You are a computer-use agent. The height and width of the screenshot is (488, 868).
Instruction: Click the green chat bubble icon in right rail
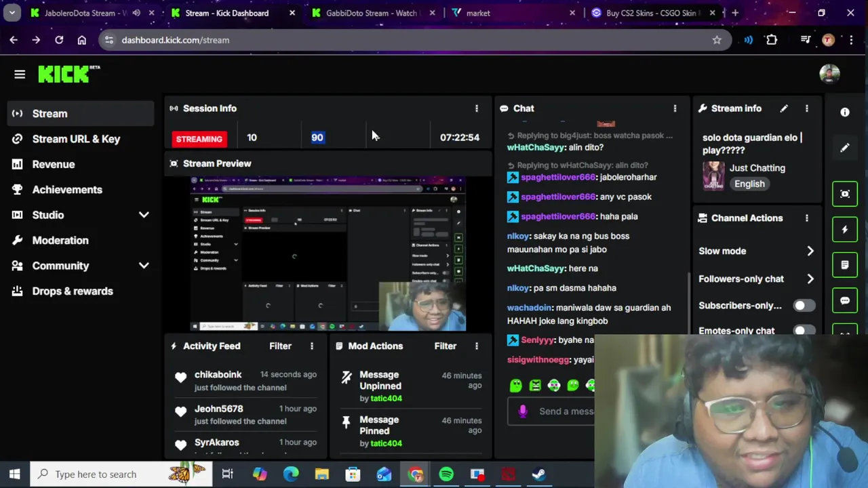(845, 300)
